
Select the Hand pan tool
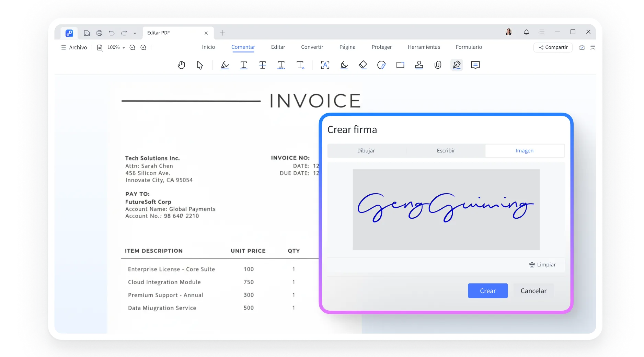pos(181,65)
